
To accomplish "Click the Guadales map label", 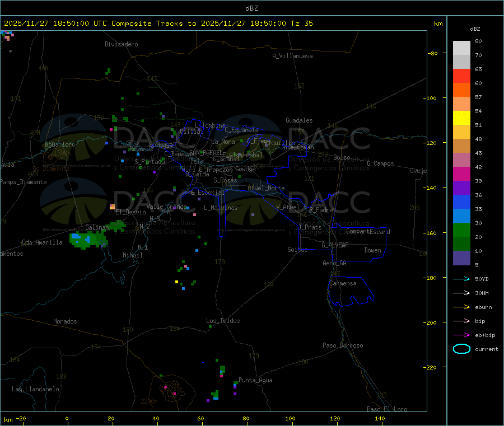I will [299, 120].
